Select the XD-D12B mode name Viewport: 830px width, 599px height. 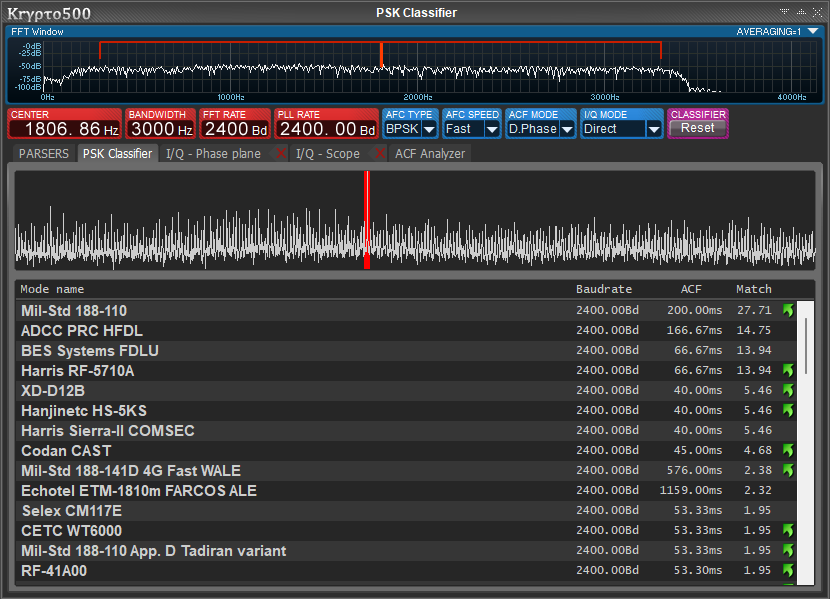click(x=53, y=391)
